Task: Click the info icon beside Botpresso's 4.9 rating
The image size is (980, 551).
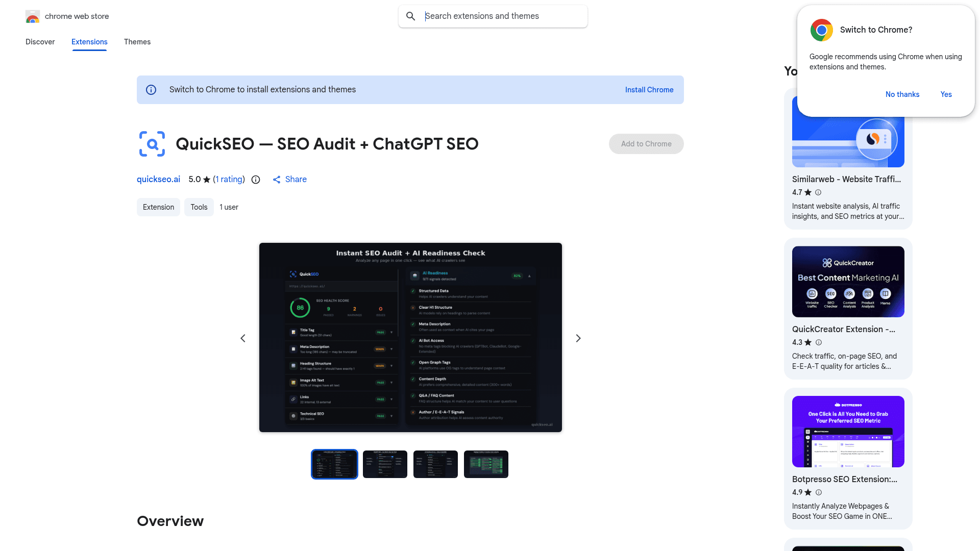Action: click(x=818, y=492)
